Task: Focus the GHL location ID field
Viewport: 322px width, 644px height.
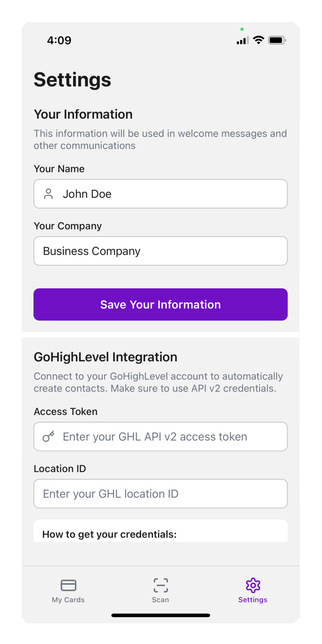Action: [161, 494]
